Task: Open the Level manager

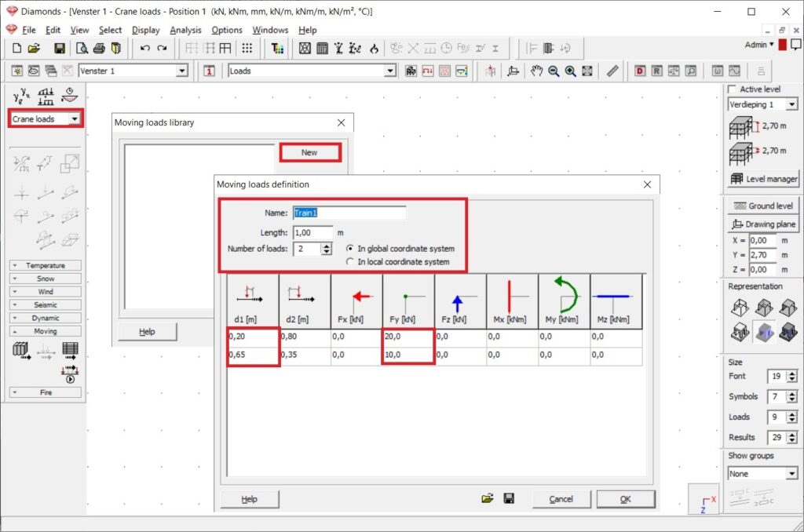Action: pyautogui.click(x=764, y=179)
